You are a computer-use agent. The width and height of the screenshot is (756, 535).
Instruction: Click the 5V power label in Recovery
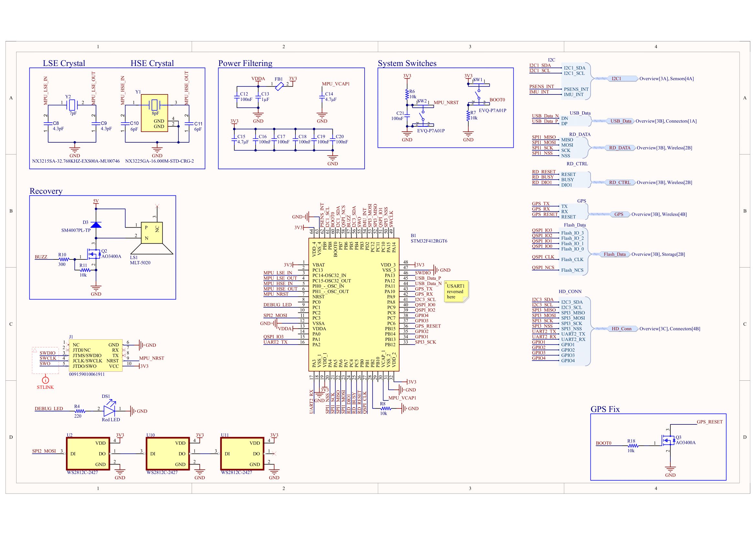(96, 201)
